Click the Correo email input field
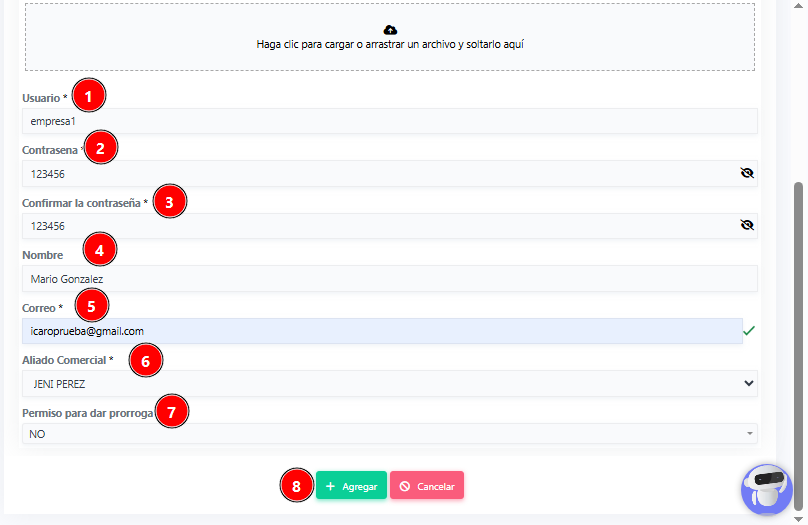Screen dimensions: 808x525 [x=381, y=331]
